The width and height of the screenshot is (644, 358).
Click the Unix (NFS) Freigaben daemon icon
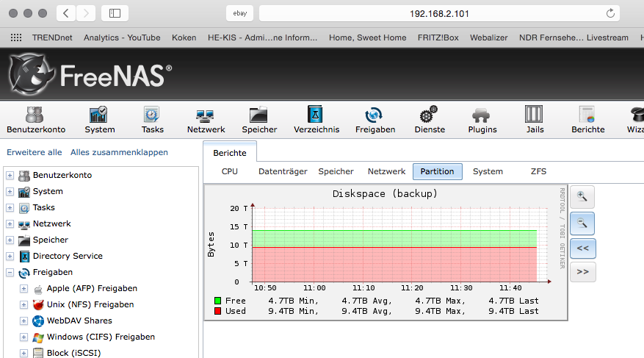click(38, 305)
